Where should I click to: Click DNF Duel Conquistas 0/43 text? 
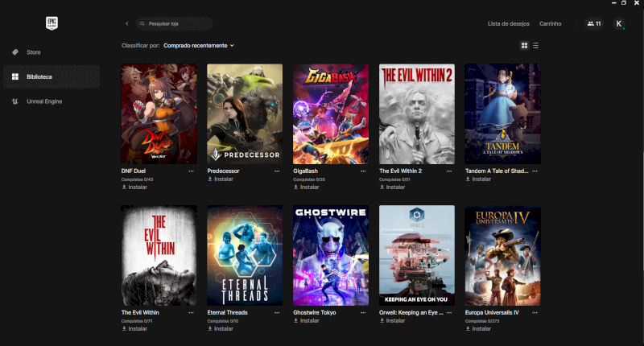[137, 179]
